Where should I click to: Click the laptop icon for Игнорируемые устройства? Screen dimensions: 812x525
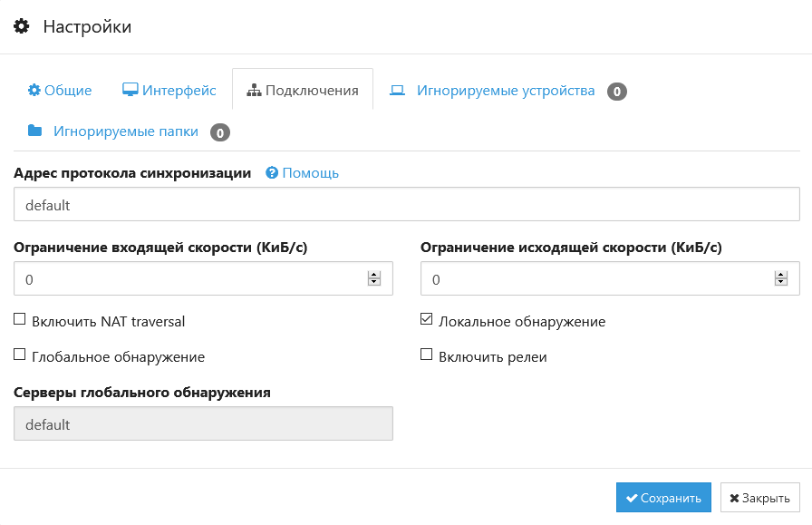(397, 90)
